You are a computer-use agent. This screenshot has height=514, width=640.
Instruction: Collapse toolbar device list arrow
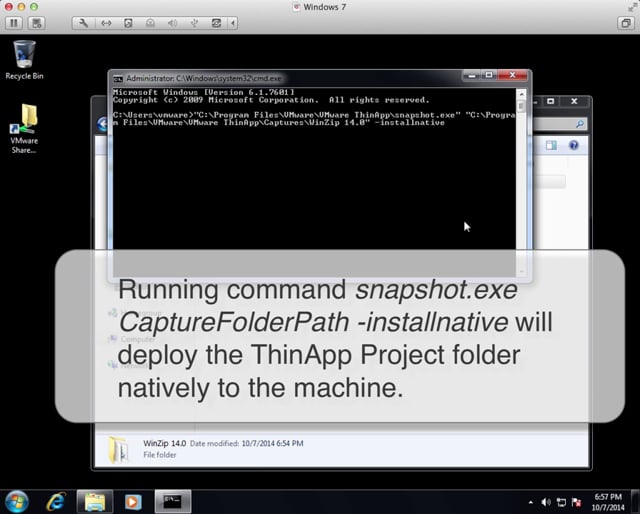[x=233, y=23]
